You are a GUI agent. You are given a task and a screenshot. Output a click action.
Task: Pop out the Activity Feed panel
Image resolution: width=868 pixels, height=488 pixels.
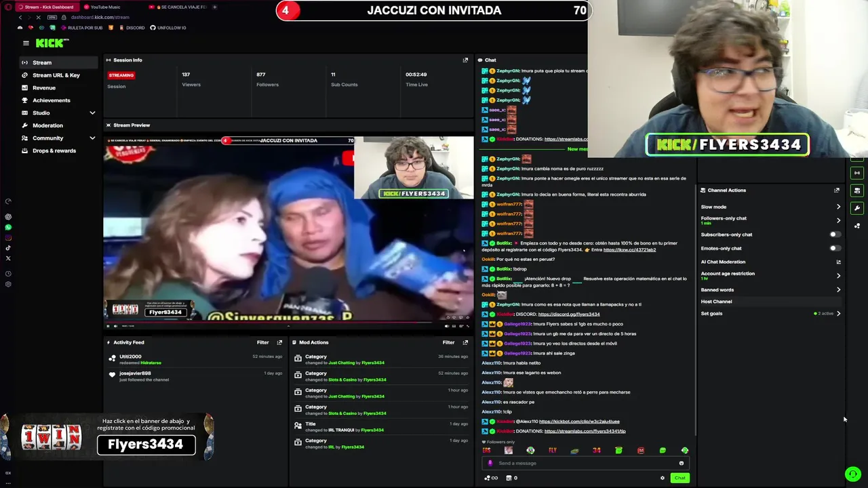point(279,342)
